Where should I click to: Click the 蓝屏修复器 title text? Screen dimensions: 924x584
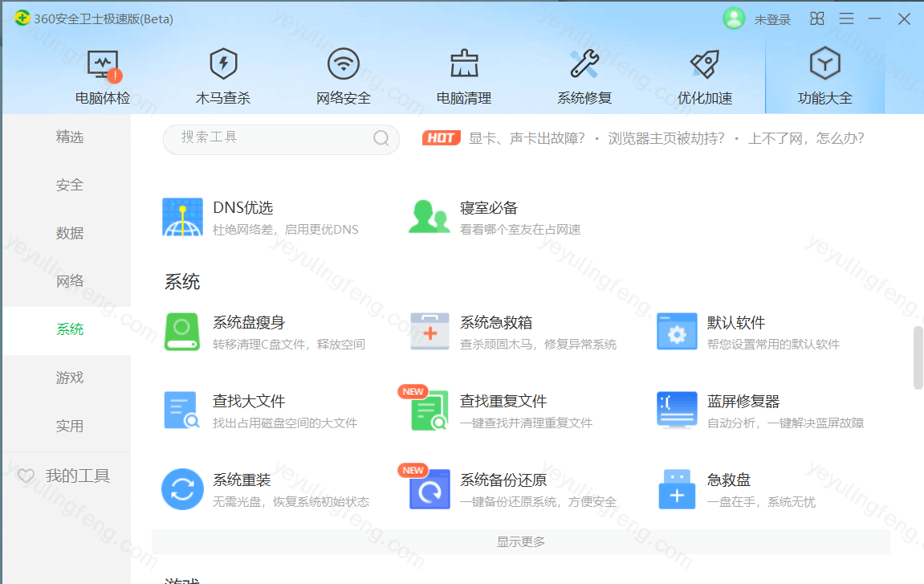(x=743, y=401)
